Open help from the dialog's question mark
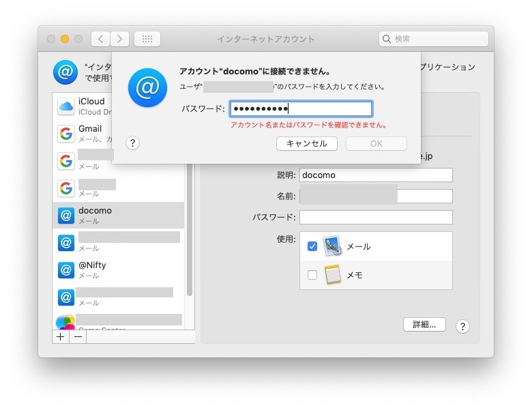This screenshot has height=408, width=532. click(133, 143)
